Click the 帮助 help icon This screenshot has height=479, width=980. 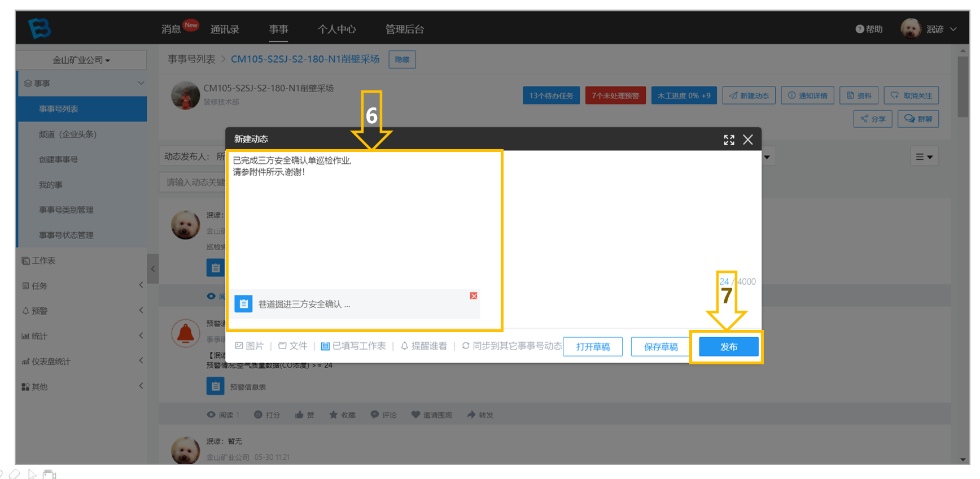coord(860,29)
